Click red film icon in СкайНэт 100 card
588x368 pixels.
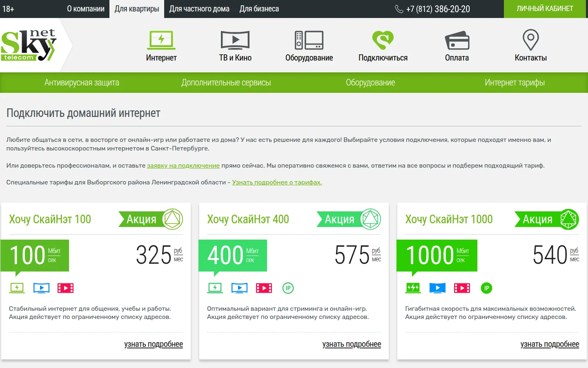[x=66, y=288]
